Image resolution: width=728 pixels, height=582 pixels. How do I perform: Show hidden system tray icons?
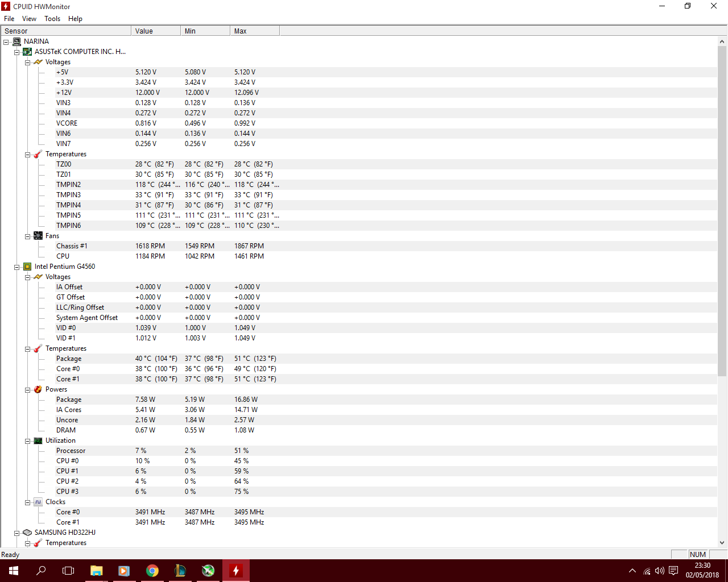coord(632,571)
